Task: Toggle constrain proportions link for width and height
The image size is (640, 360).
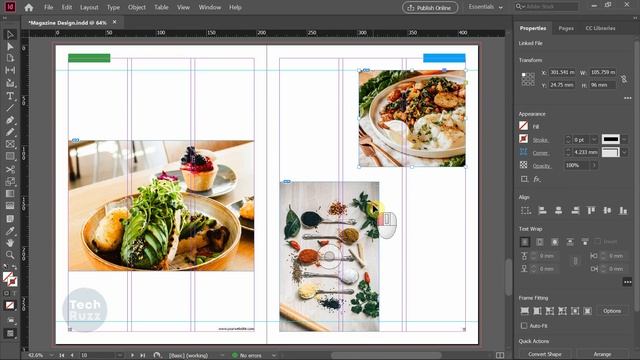Action: tap(624, 78)
